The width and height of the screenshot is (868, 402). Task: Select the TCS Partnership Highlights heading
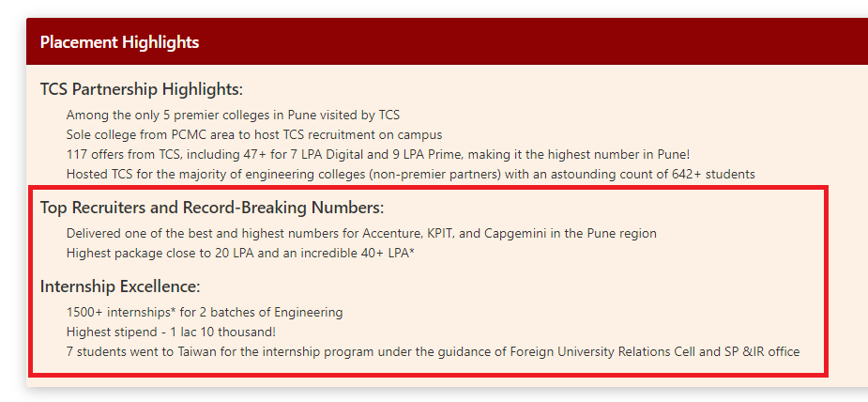click(142, 89)
